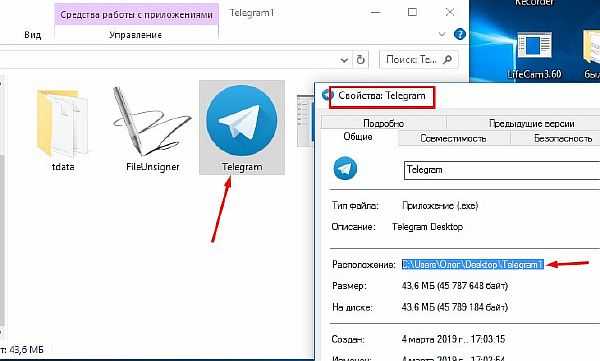Open the tdata folder icon
The image size is (600, 361).
coord(62,123)
